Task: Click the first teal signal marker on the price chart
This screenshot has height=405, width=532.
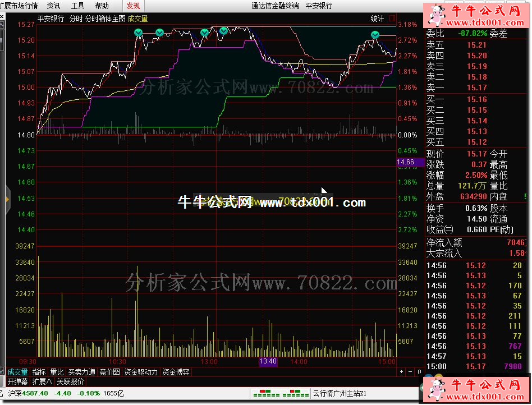Action: tap(138, 33)
